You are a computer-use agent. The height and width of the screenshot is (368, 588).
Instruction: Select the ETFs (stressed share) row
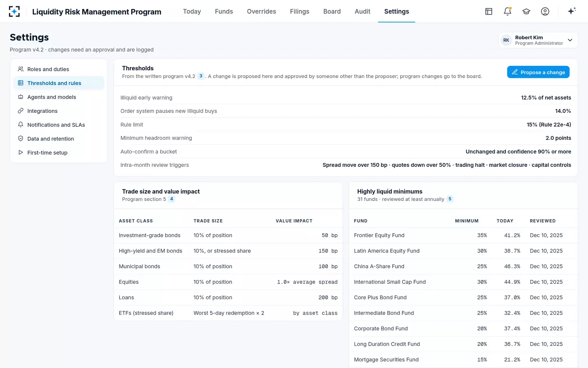tap(228, 313)
